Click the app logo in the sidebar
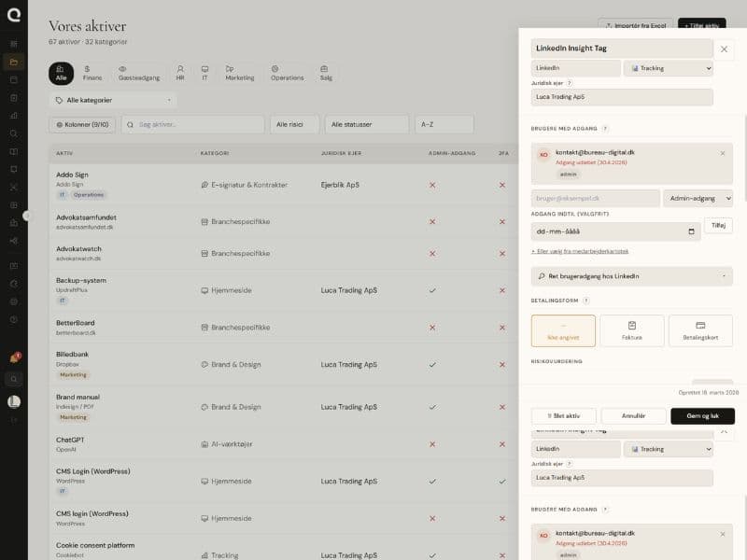This screenshot has width=747, height=560. coord(14,15)
